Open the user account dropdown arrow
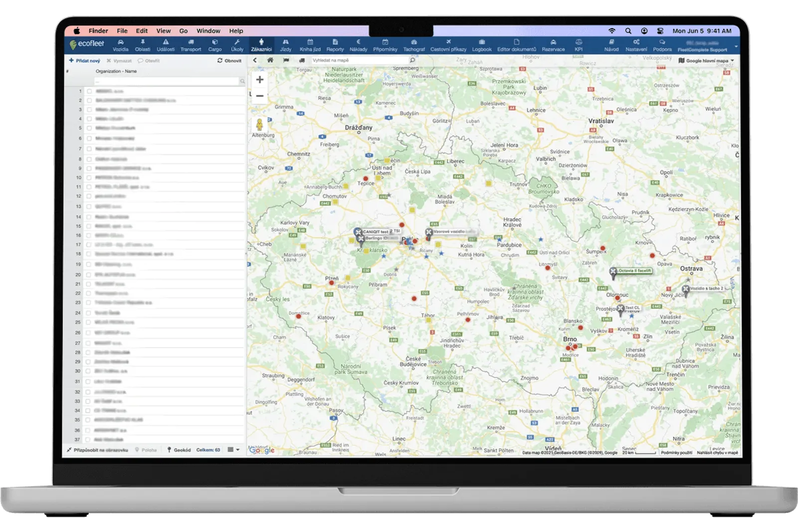 tap(736, 47)
